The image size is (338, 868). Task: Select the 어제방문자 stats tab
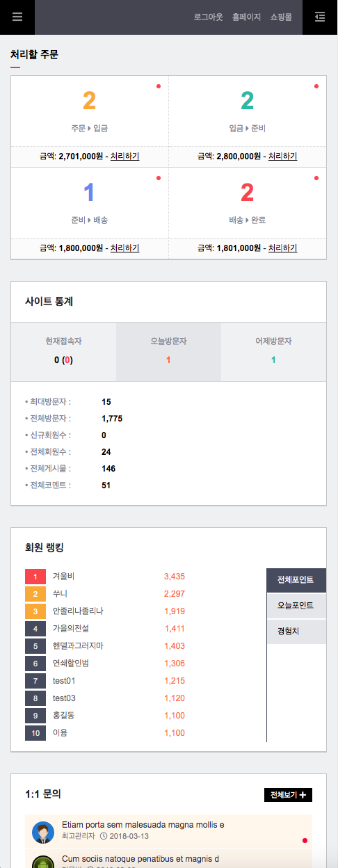pyautogui.click(x=273, y=352)
